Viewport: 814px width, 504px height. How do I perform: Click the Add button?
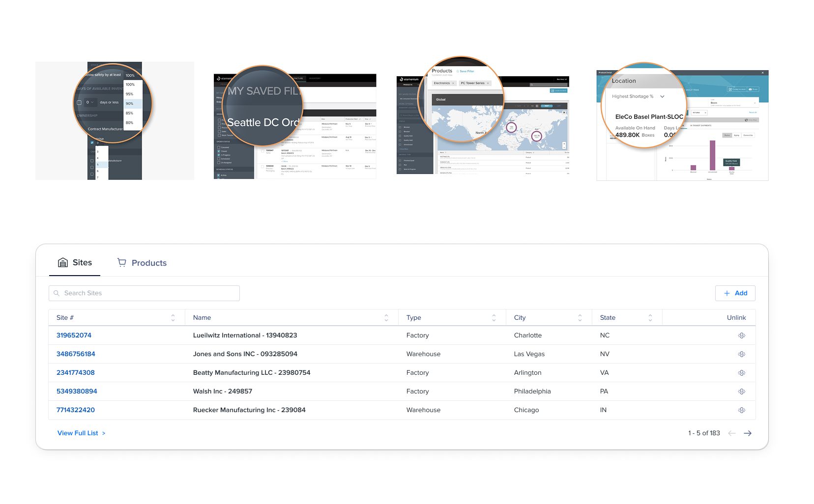(x=735, y=293)
